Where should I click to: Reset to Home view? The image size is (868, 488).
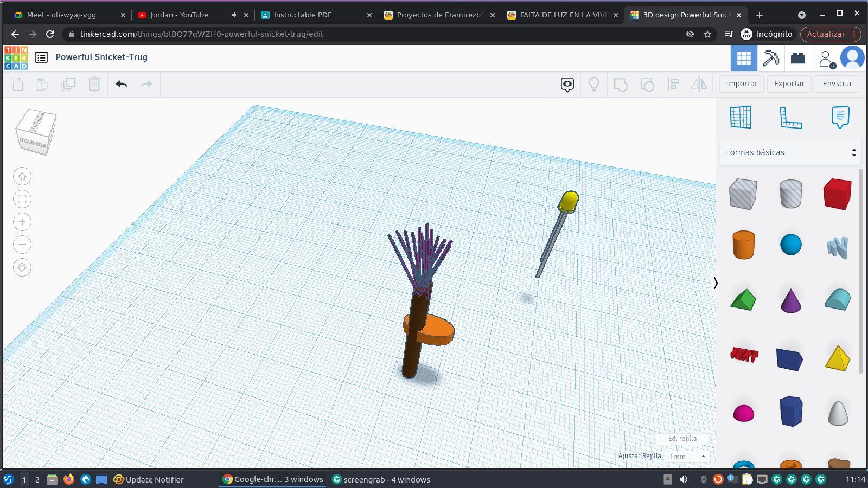click(x=22, y=176)
